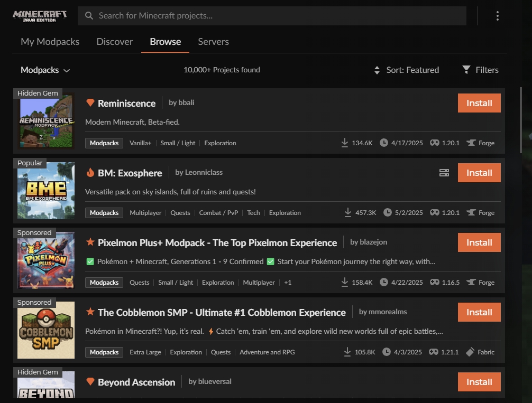Screen dimensions: 532x403
Task: Open the Beyond Ascension project title
Action: 136,382
